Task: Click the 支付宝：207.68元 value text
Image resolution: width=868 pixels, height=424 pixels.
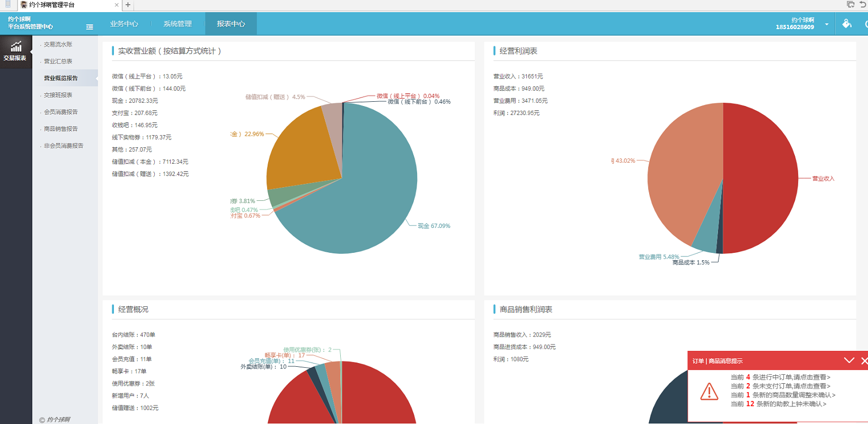Action: click(x=135, y=113)
